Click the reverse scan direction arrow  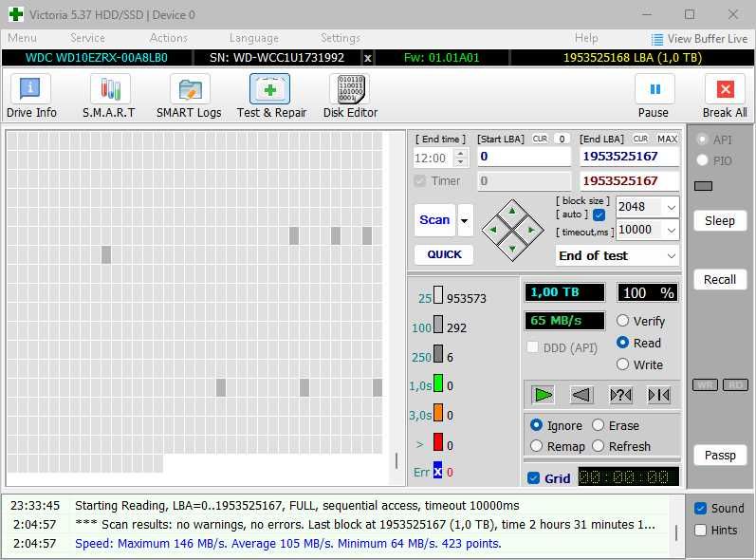pyautogui.click(x=581, y=395)
